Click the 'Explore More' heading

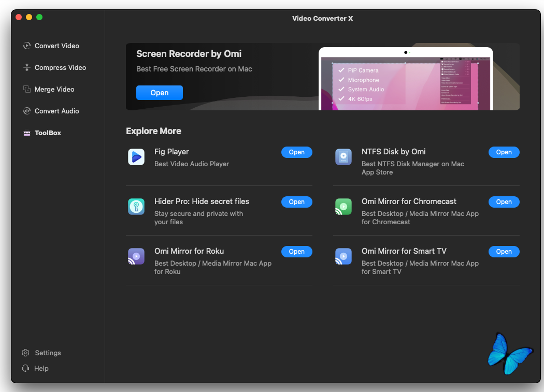pos(154,131)
